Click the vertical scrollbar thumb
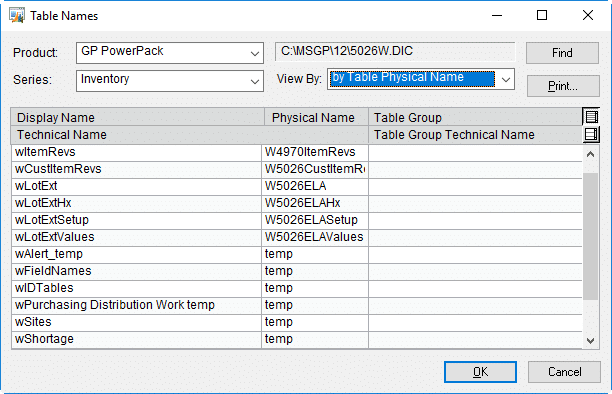This screenshot has height=394, width=612. click(591, 236)
